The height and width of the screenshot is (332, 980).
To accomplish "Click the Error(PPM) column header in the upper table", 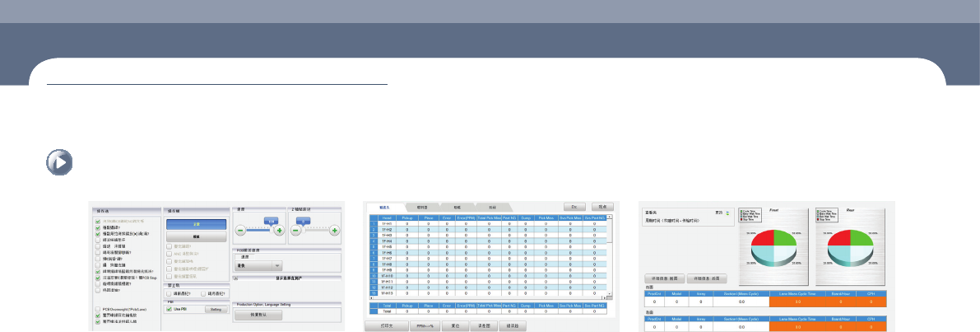I will 467,217.
